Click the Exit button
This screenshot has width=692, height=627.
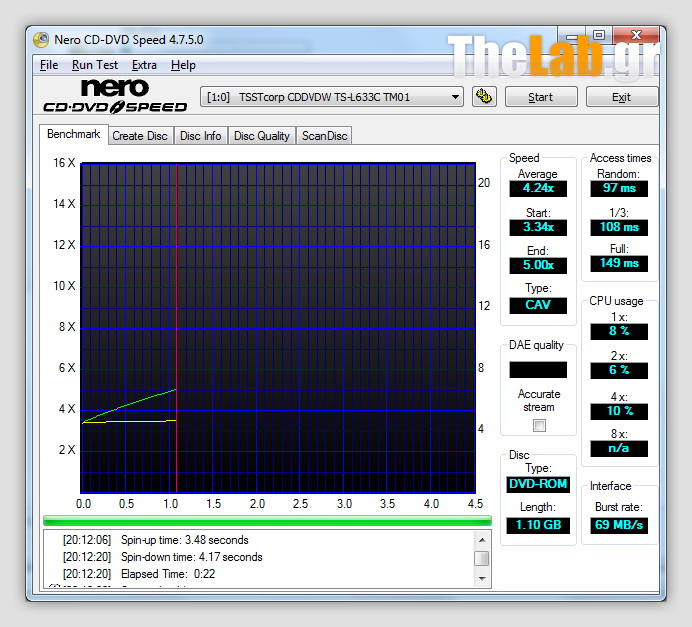click(622, 97)
